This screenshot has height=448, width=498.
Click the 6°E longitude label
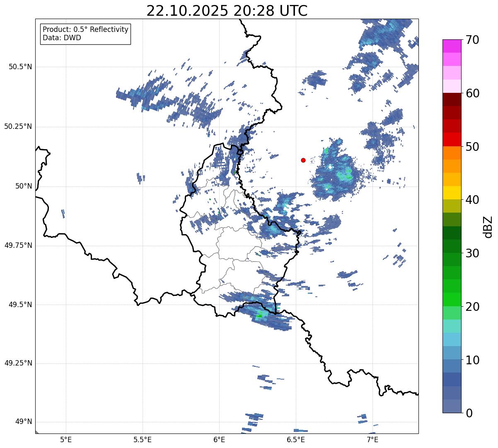(219, 440)
